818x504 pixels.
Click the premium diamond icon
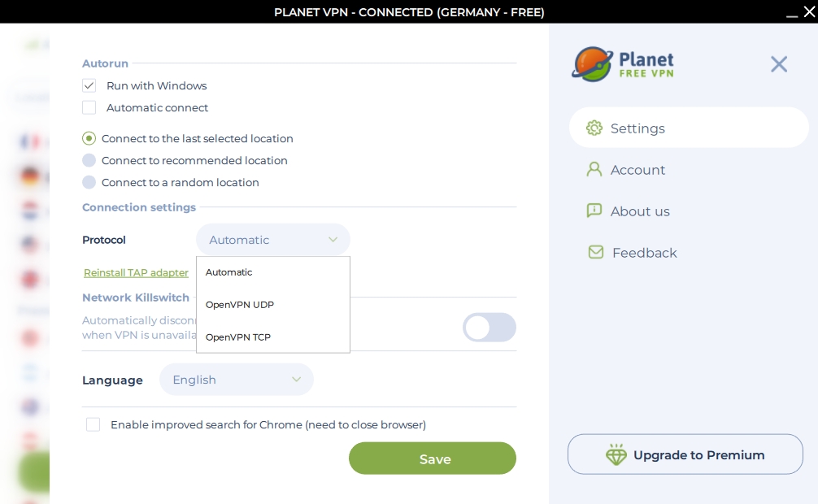click(x=617, y=455)
